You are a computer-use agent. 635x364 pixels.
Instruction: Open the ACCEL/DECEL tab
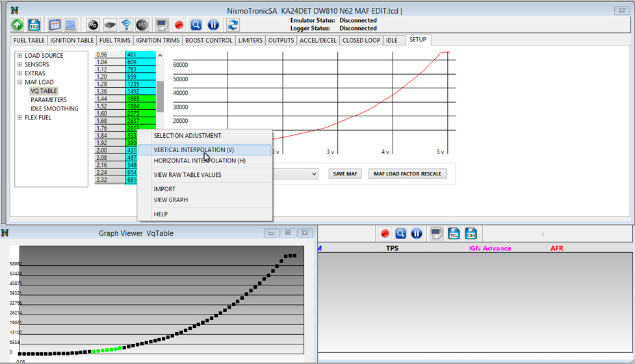pyautogui.click(x=318, y=40)
